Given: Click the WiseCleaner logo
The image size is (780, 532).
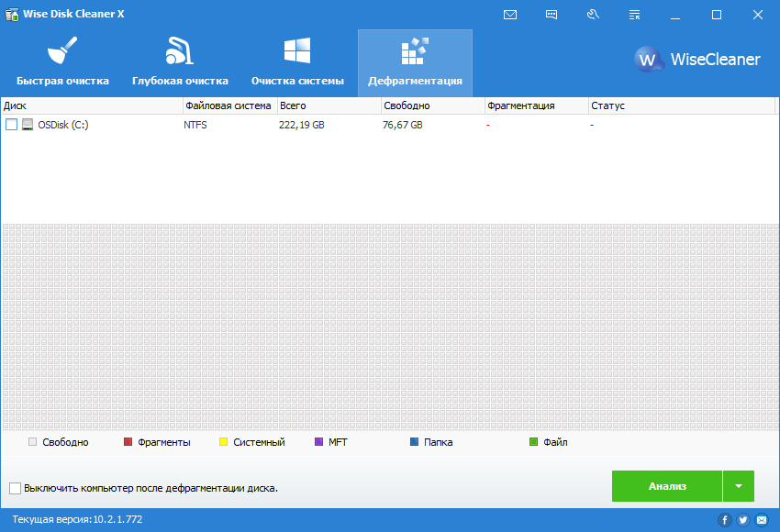Looking at the screenshot, I should [x=697, y=60].
